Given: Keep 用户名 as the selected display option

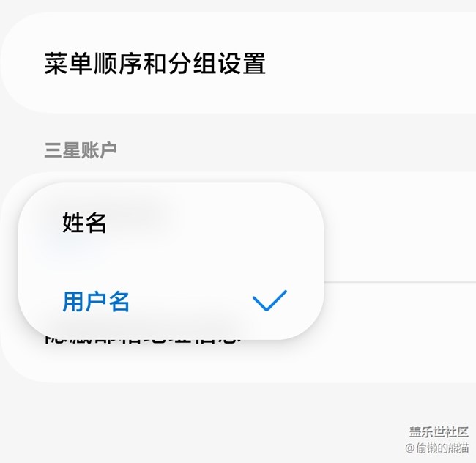Looking at the screenshot, I should 96,301.
